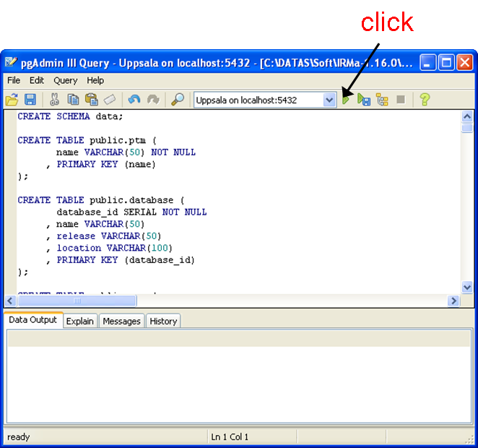This screenshot has height=448, width=478.
Task: Click the Clear edit window eraser icon
Action: 109,100
